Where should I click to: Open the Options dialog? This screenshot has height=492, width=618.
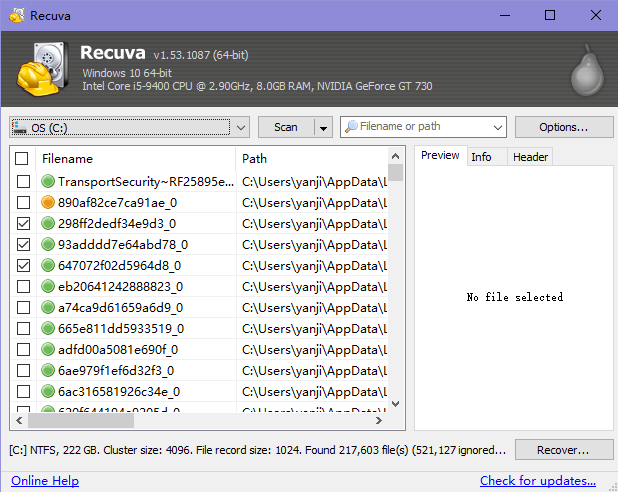coord(564,127)
